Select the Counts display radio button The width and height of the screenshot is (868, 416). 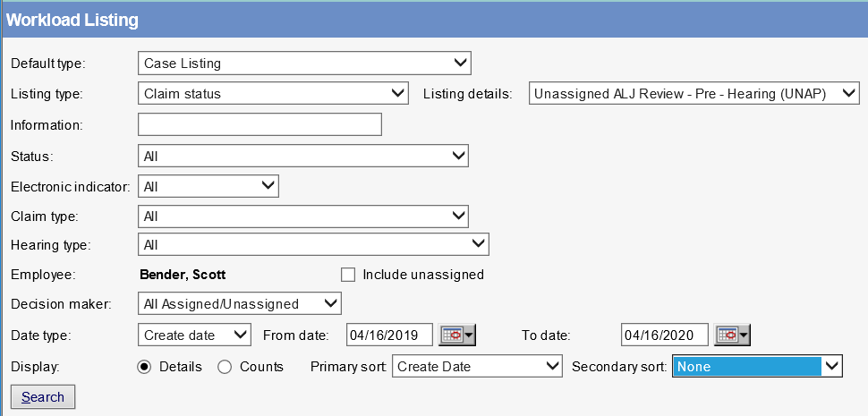point(225,367)
